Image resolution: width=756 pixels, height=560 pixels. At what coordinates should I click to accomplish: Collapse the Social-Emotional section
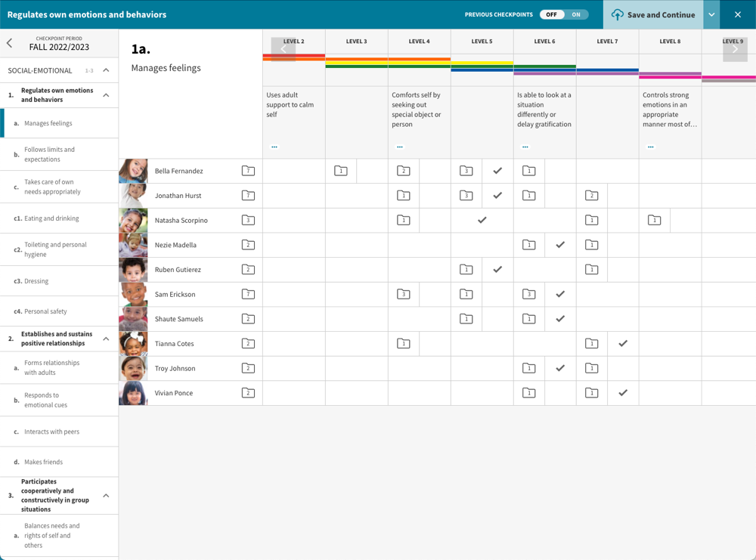point(106,70)
